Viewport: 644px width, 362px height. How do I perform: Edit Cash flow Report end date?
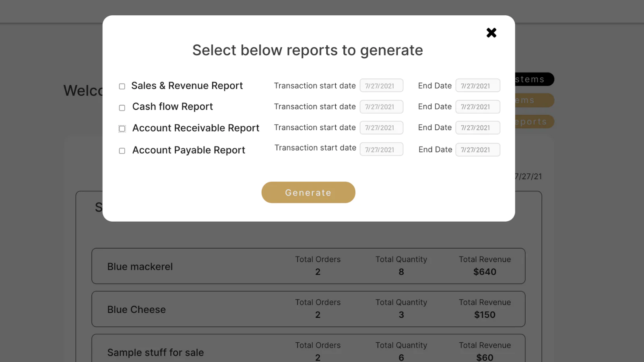click(478, 107)
